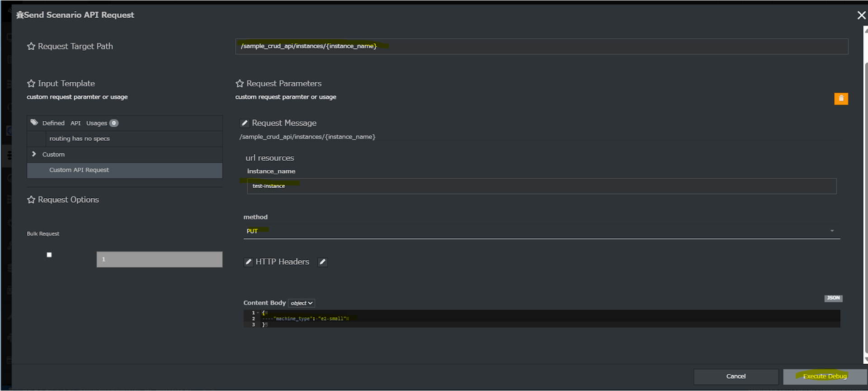Click the pencil icon beside Request Message
Viewport: 868px width, 391px height.
[245, 123]
